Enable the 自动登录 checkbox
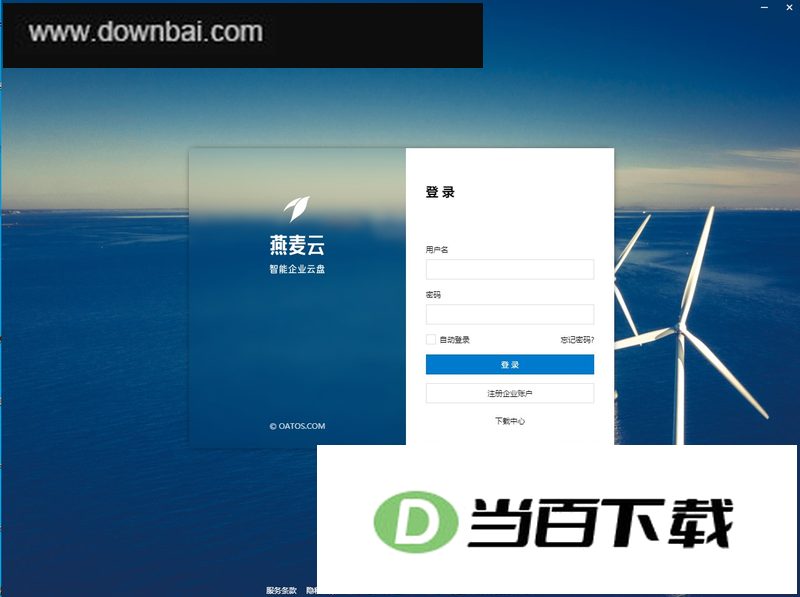This screenshot has height=597, width=800. pyautogui.click(x=431, y=339)
